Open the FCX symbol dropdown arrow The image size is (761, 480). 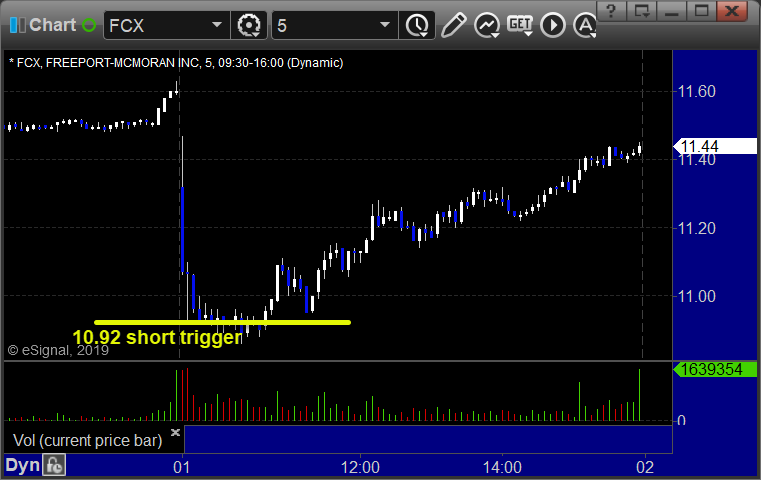217,25
